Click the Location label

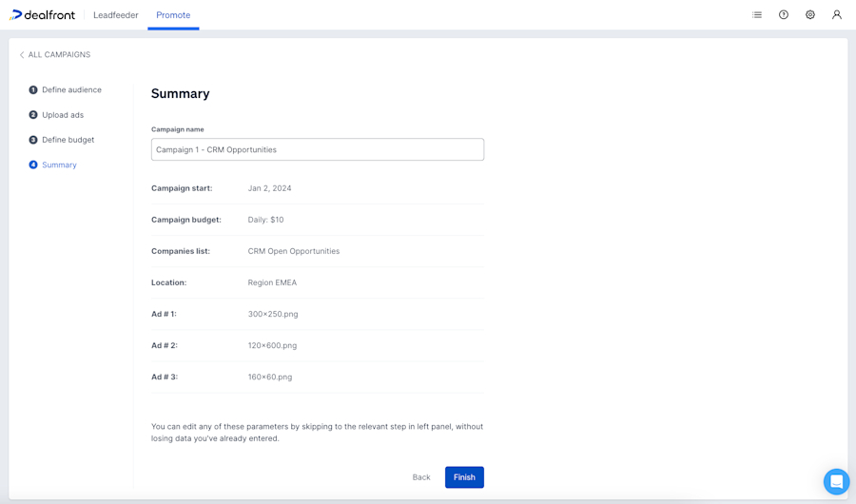coord(168,282)
